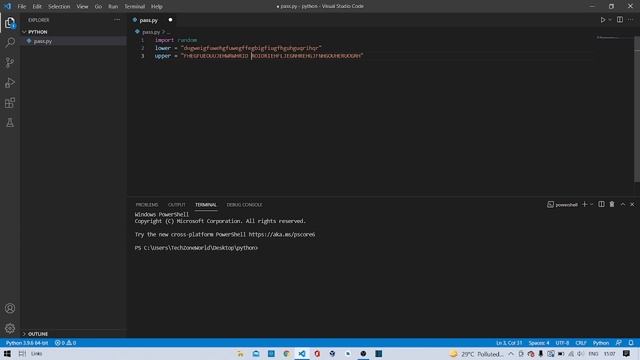This screenshot has width=640, height=360.
Task: Open the Accounts menu icon
Action: tap(10, 308)
